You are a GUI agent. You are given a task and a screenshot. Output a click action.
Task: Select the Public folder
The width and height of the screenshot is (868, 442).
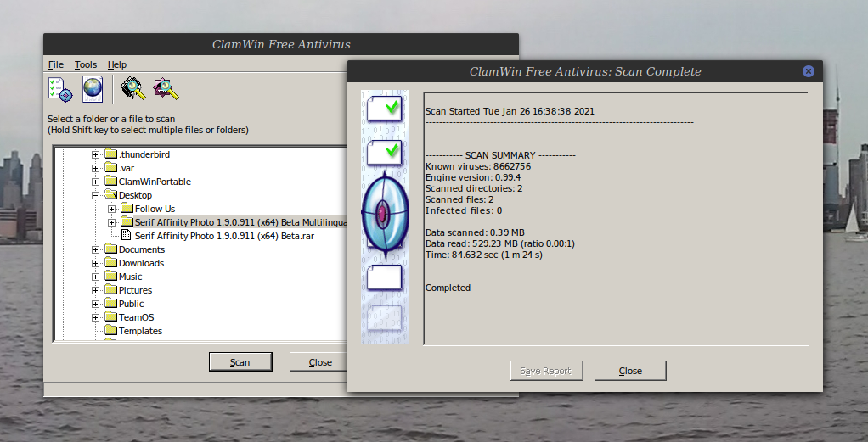point(131,304)
